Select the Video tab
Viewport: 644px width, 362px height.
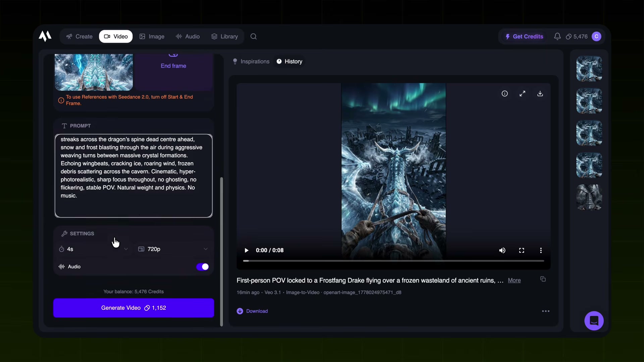coord(116,37)
